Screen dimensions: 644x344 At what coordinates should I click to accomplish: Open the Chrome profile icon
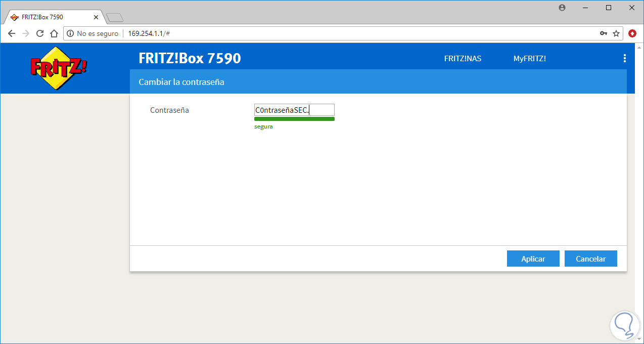[563, 8]
